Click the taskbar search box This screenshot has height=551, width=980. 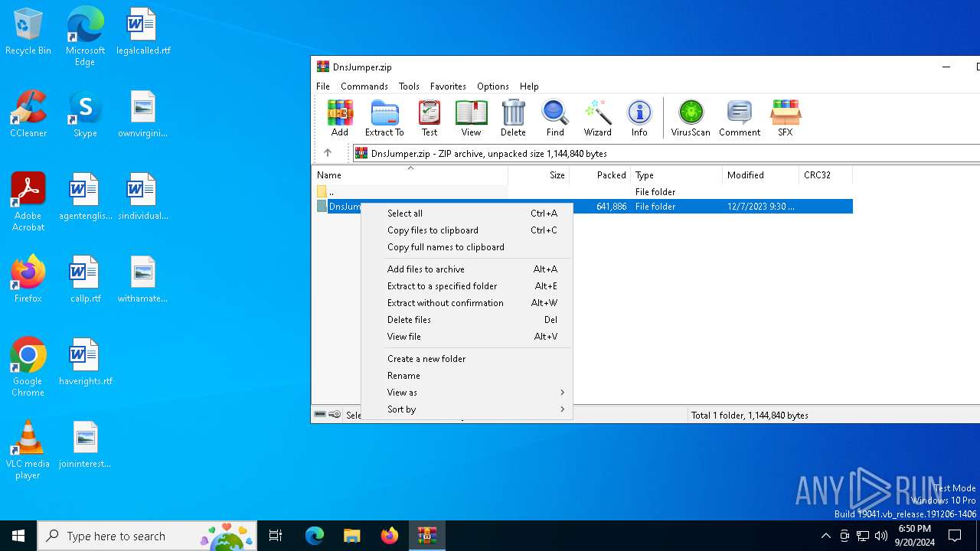click(x=147, y=536)
